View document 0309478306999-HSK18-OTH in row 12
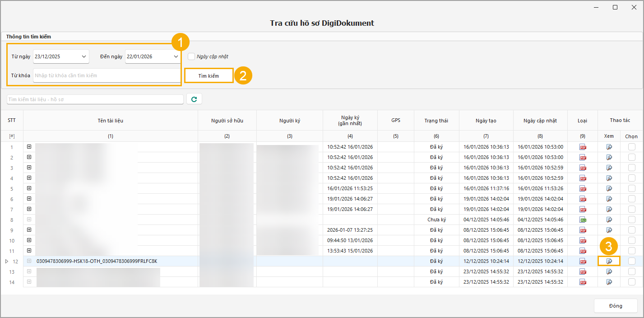Image resolution: width=644 pixels, height=318 pixels. (609, 261)
